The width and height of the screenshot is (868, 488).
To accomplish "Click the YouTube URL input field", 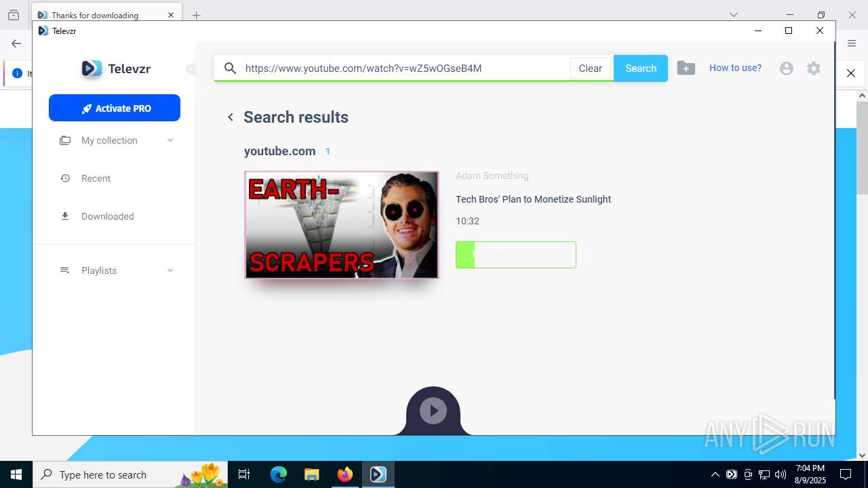I will (406, 68).
